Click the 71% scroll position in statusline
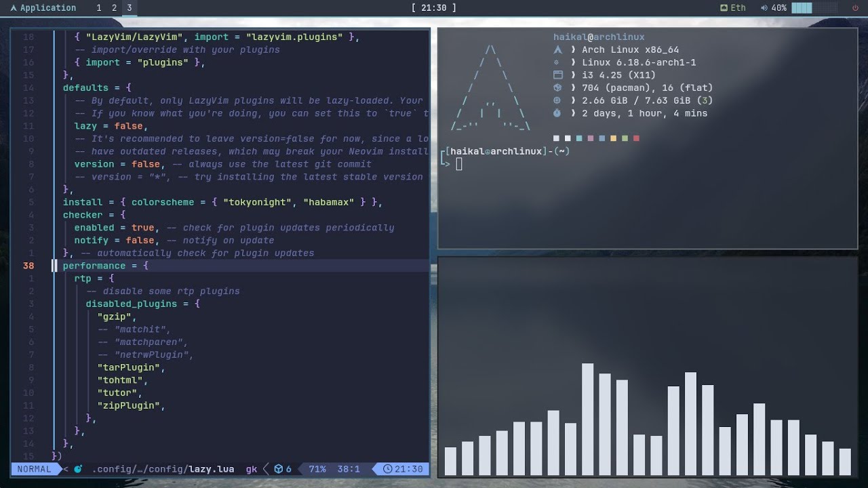868x488 pixels. 317,469
